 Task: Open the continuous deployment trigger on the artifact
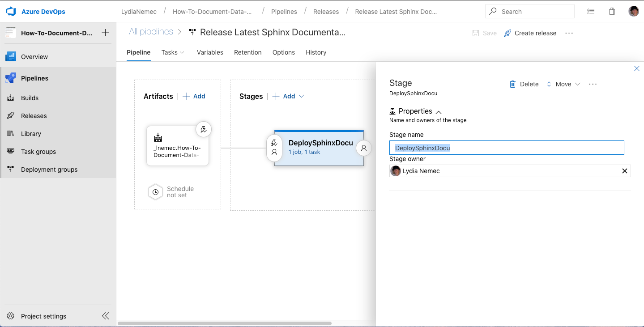tap(204, 129)
